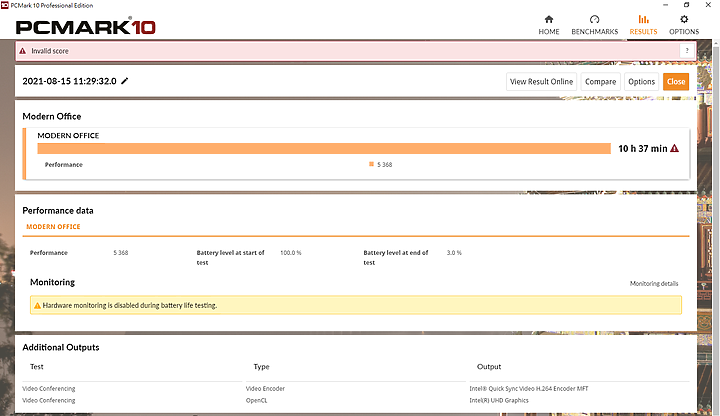Click the Battery level at start value 100.0 %

pyautogui.click(x=291, y=253)
